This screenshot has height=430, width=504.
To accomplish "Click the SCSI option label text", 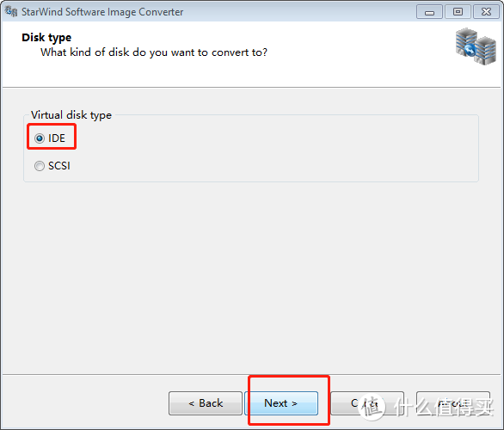I will click(59, 166).
